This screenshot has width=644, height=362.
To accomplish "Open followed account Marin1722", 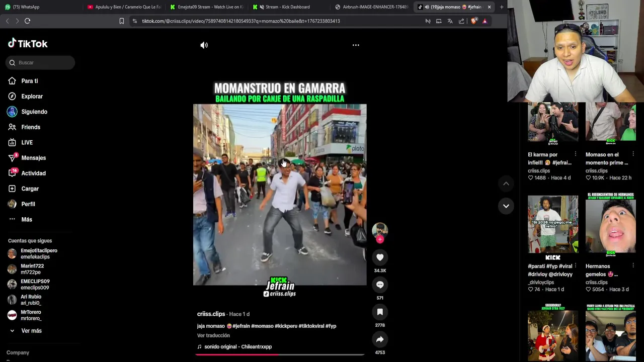I will pyautogui.click(x=32, y=269).
